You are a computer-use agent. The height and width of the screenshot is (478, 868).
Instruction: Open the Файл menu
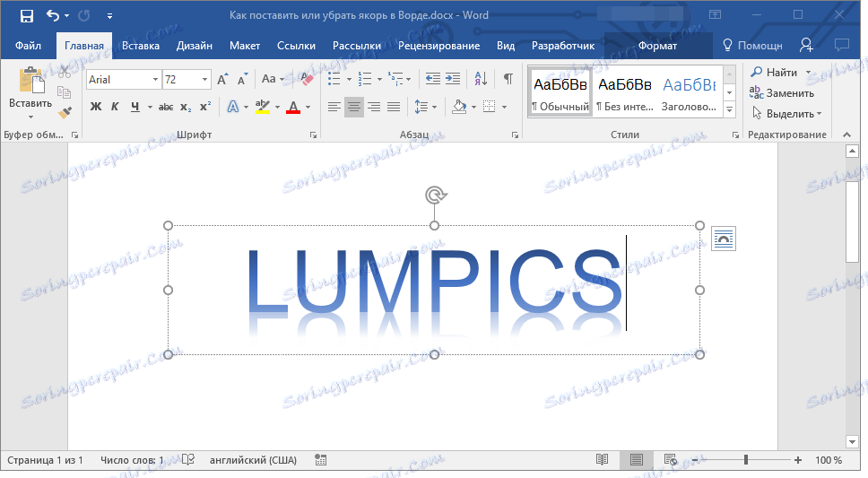coord(28,46)
